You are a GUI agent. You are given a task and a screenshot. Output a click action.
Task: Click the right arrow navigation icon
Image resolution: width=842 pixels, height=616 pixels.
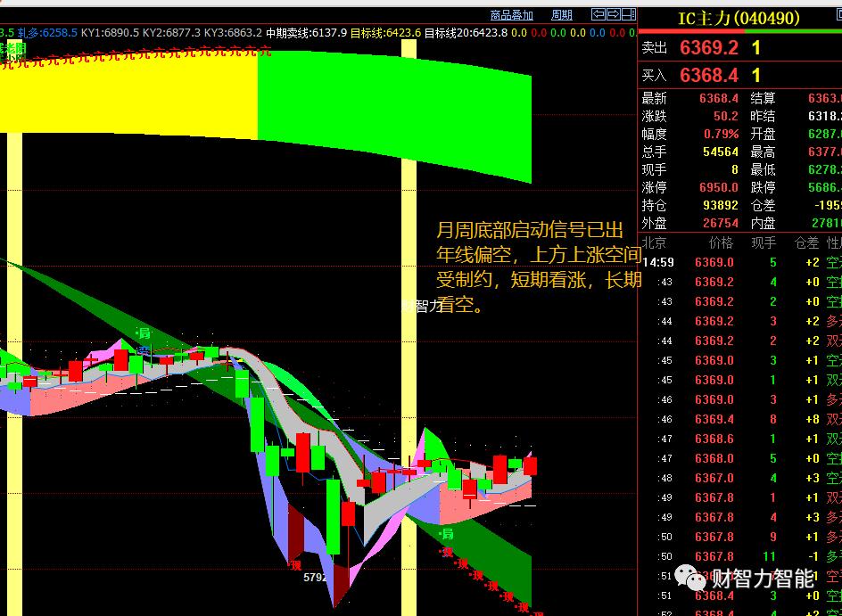(614, 14)
